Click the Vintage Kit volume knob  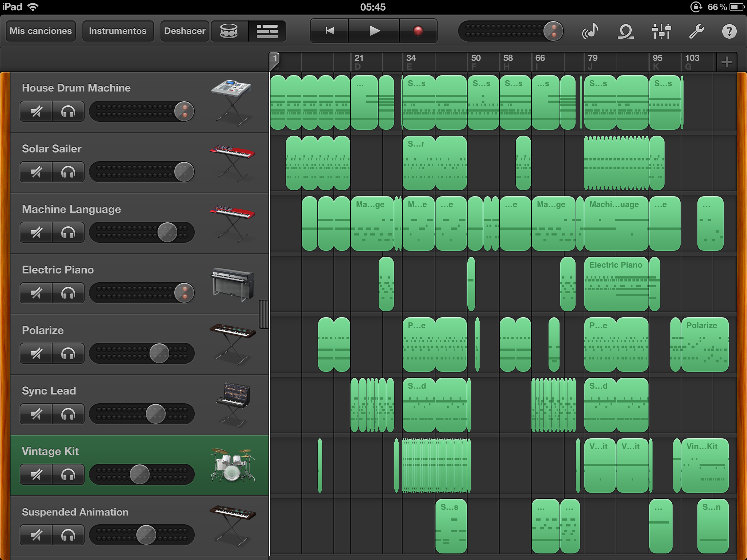coord(140,474)
